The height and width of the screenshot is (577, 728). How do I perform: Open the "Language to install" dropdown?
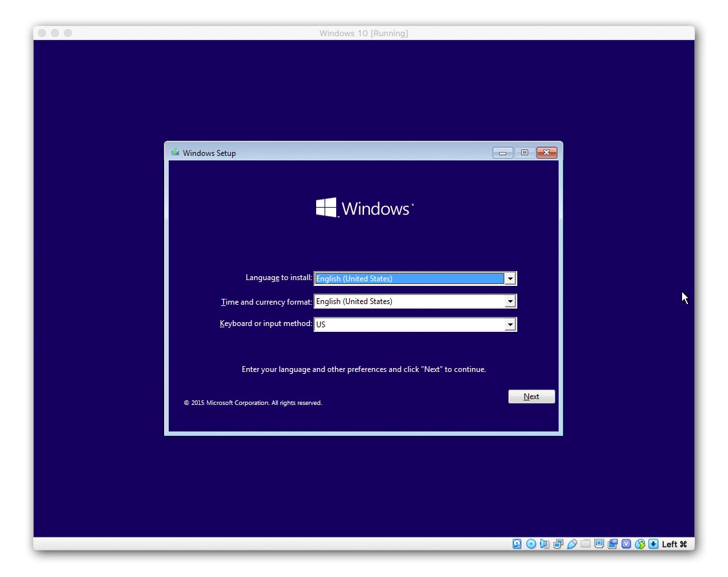point(510,278)
